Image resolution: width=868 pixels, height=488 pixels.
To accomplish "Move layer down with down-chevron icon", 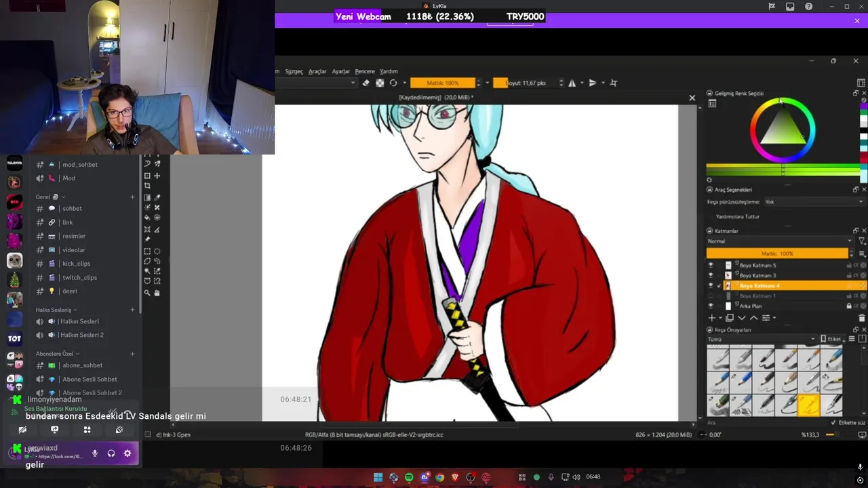I will pyautogui.click(x=742, y=317).
